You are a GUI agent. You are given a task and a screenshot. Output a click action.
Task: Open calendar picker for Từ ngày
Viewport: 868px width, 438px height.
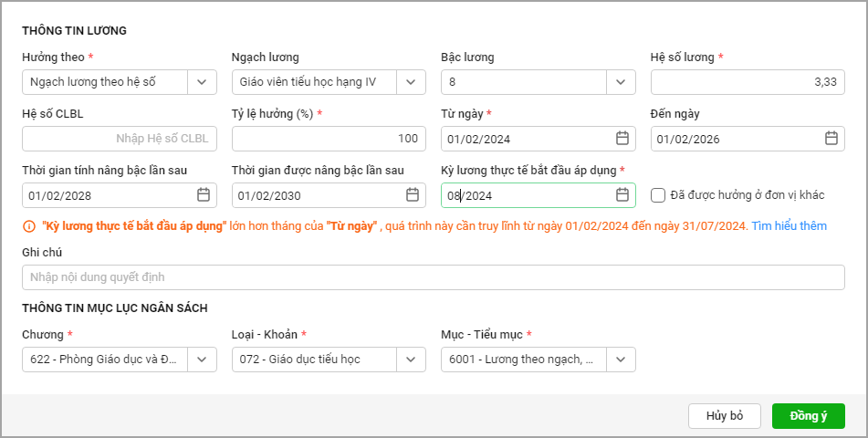pyautogui.click(x=622, y=139)
